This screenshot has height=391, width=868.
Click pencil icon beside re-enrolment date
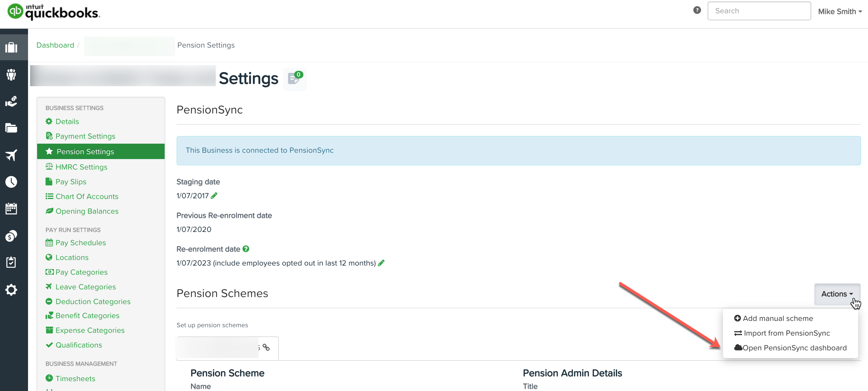[x=381, y=263]
